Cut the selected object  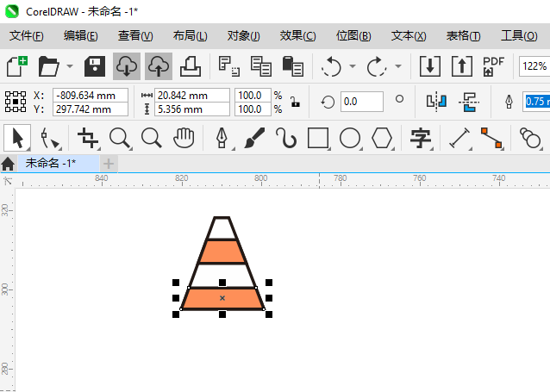[x=228, y=66]
